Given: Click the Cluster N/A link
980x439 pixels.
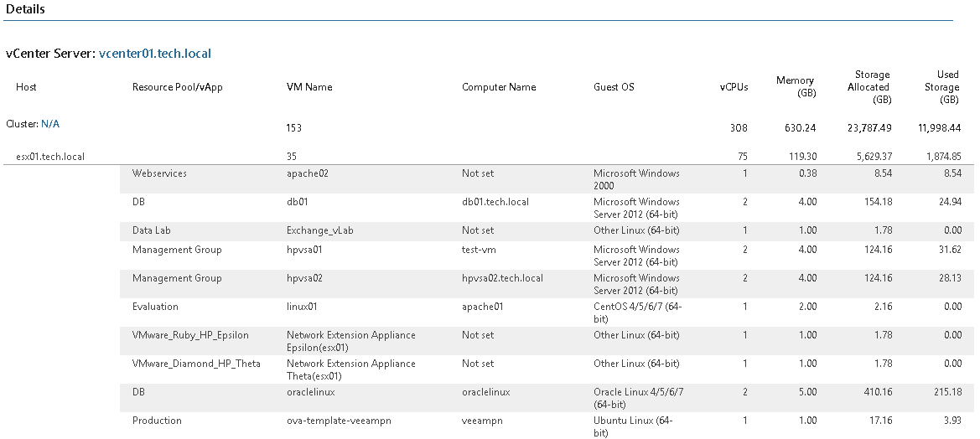Looking at the screenshot, I should [50, 124].
